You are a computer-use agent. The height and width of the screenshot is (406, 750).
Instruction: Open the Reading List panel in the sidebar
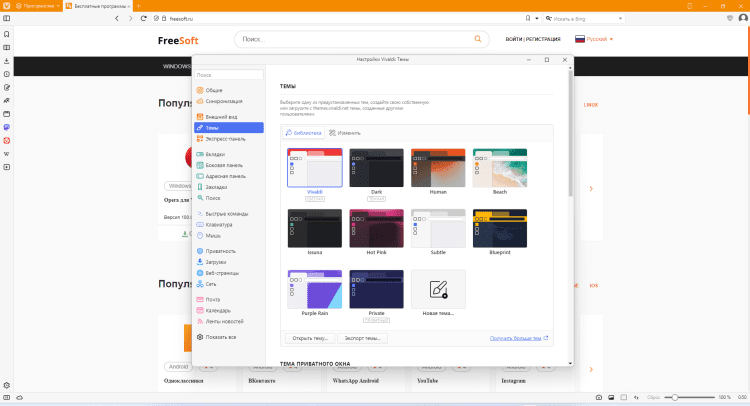tap(7, 48)
